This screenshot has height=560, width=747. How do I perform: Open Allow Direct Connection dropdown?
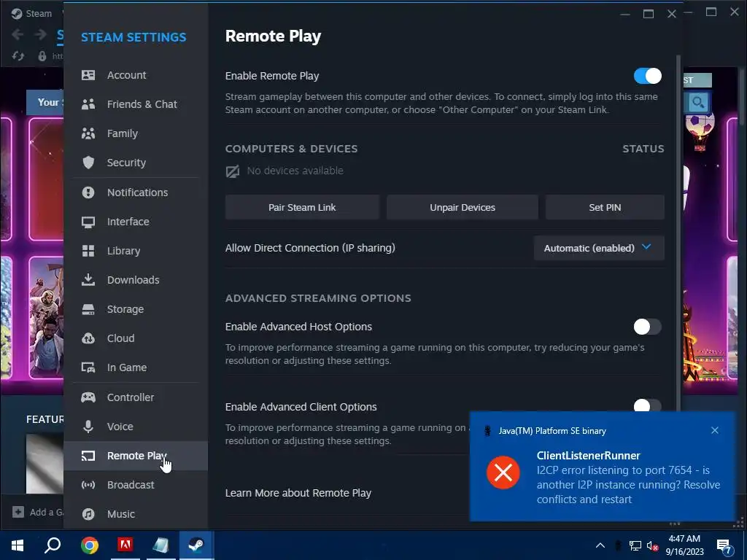click(x=599, y=248)
